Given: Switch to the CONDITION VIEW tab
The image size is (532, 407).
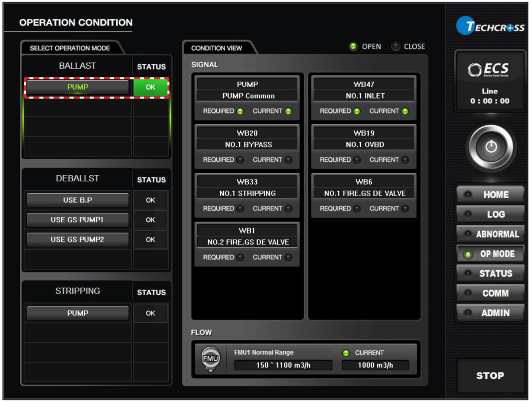Looking at the screenshot, I should 217,48.
